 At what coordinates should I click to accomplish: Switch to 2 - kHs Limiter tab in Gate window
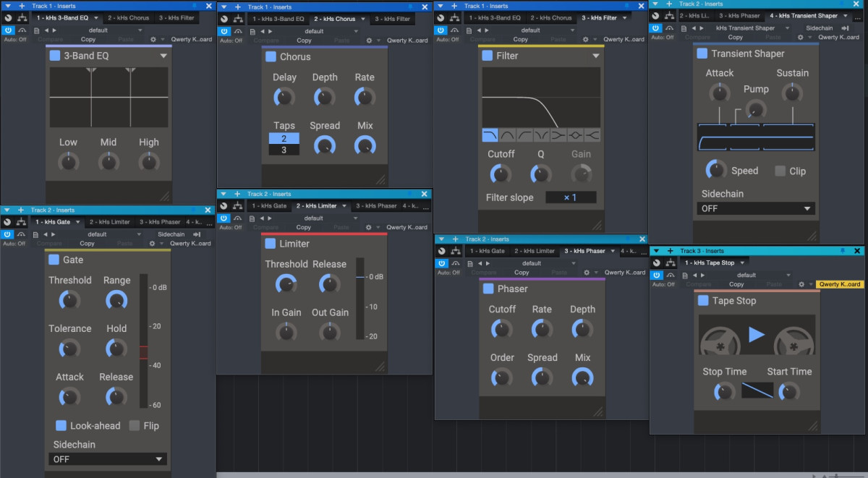[x=110, y=222]
